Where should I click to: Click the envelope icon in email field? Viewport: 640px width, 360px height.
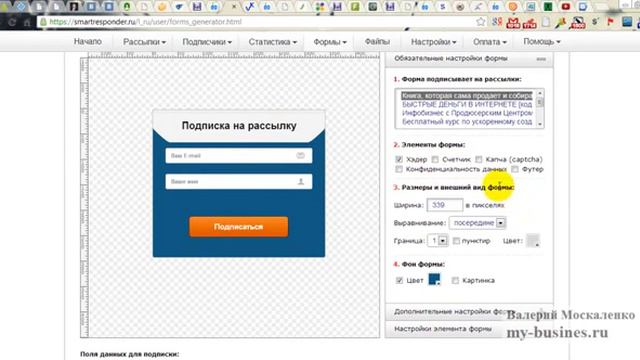pyautogui.click(x=300, y=156)
